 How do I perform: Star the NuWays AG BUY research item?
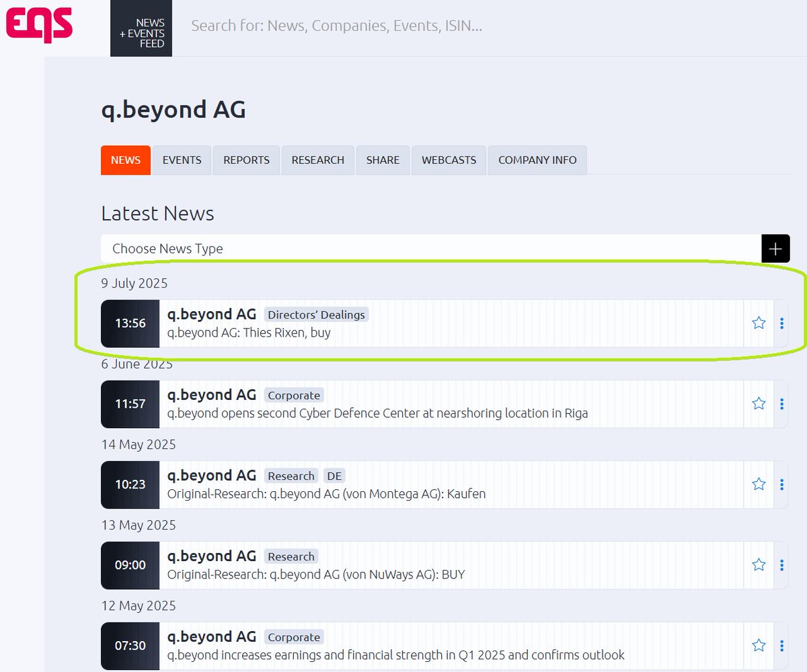point(759,565)
